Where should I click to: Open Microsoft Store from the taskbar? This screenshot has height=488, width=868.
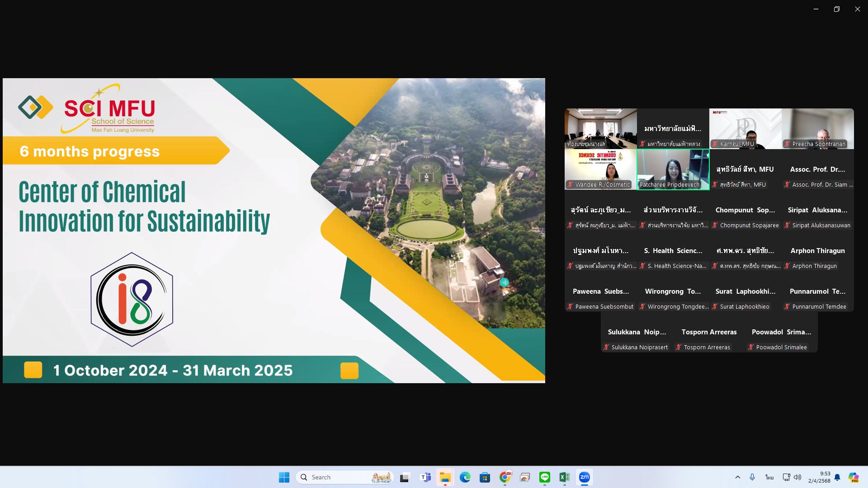tap(485, 477)
